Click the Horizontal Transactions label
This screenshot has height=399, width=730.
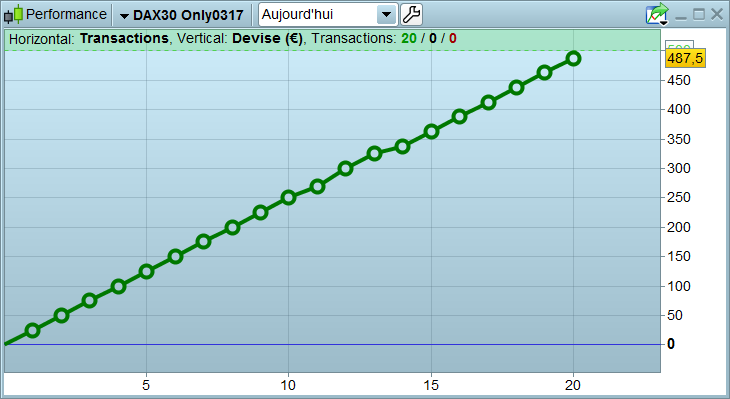(88, 39)
